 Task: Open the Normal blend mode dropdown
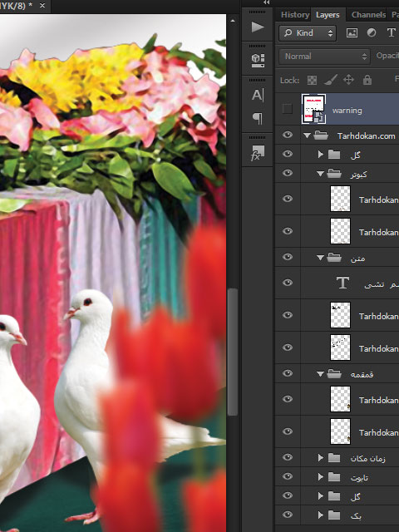[x=324, y=57]
